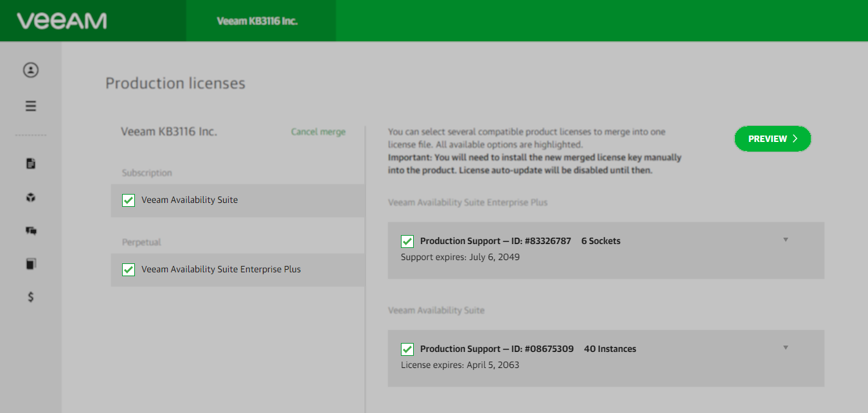
Task: Click 'Support expires: July 6, 2049' text
Action: (460, 257)
